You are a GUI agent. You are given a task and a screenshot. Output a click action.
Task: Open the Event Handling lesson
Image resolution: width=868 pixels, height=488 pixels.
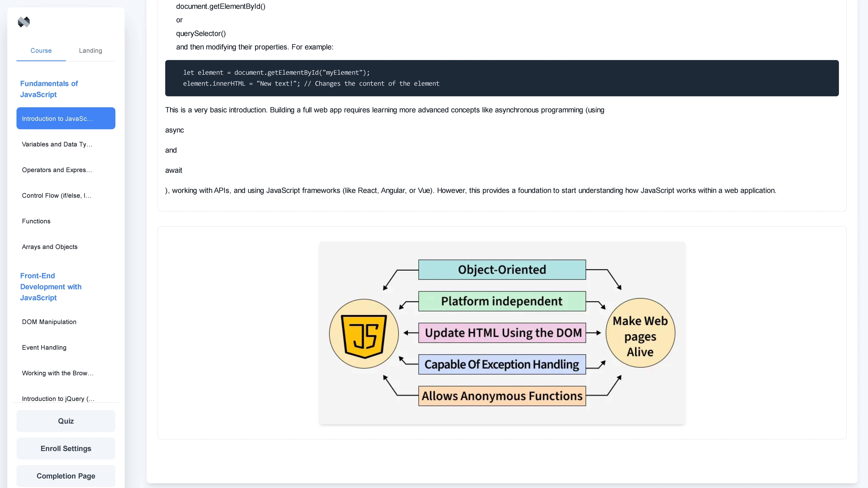click(x=44, y=347)
